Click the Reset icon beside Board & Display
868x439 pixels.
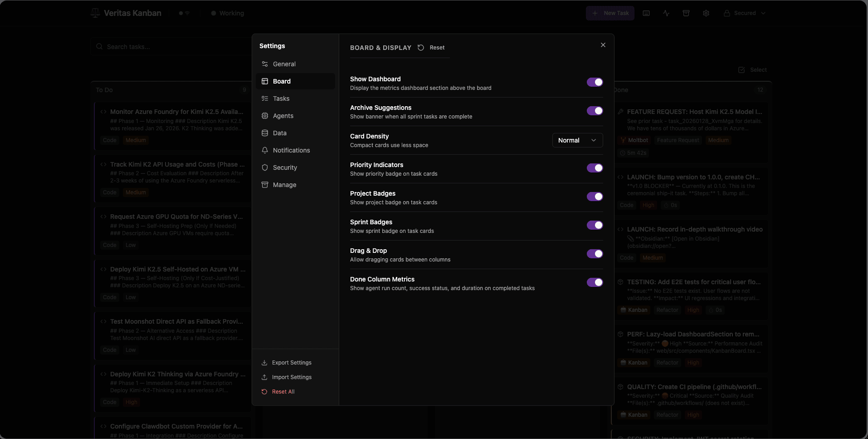(421, 48)
